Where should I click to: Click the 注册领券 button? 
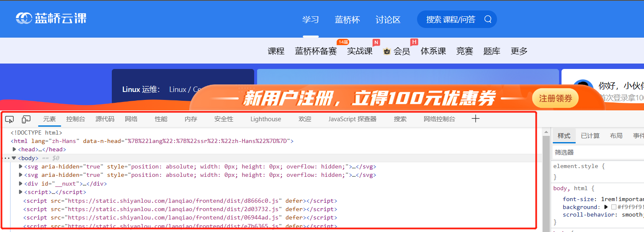click(555, 98)
